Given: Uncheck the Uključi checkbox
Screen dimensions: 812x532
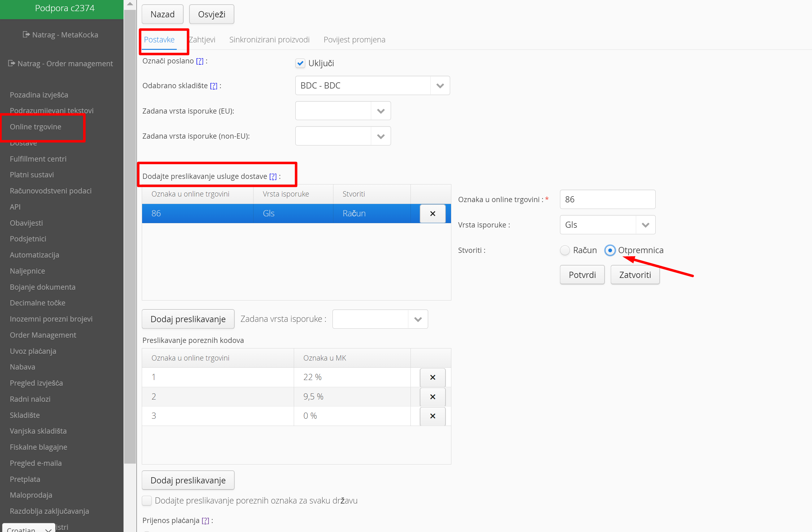Looking at the screenshot, I should [300, 63].
